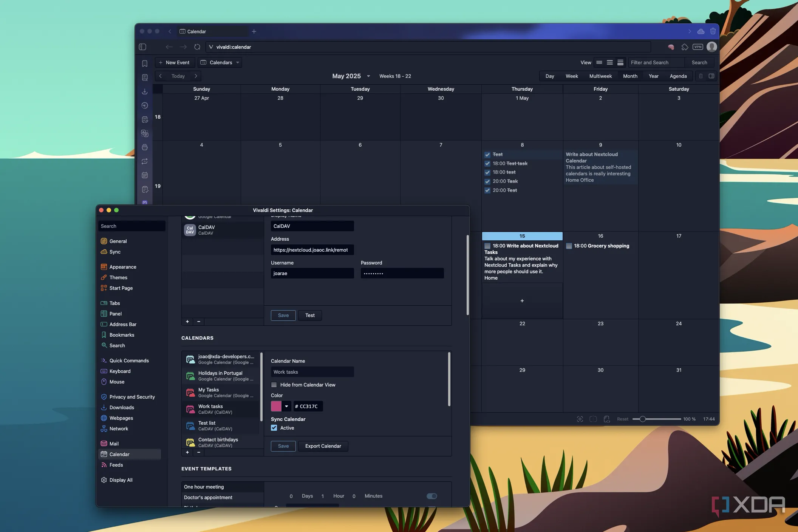This screenshot has height=532, width=798.
Task: Switch to Year view
Action: [654, 76]
